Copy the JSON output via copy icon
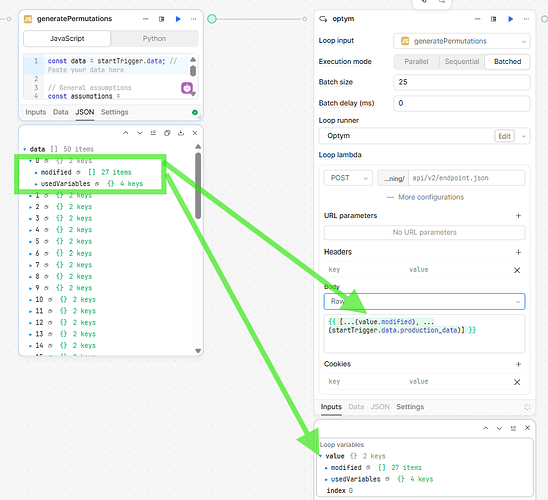The height and width of the screenshot is (500, 548). 167,133
